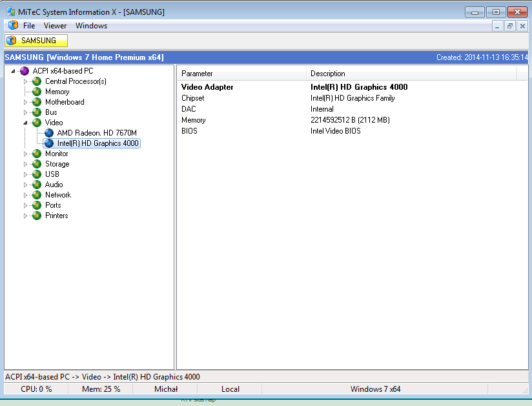Restore the inner SAMSUNG child window
Screen dimensions: 532x406
[509, 26]
